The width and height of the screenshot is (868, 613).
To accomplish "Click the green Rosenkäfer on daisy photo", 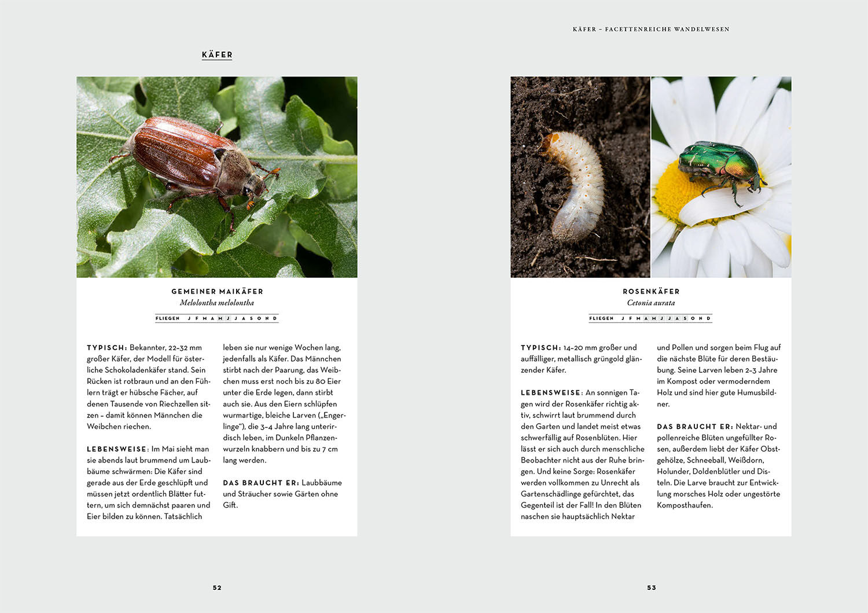I will [722, 177].
